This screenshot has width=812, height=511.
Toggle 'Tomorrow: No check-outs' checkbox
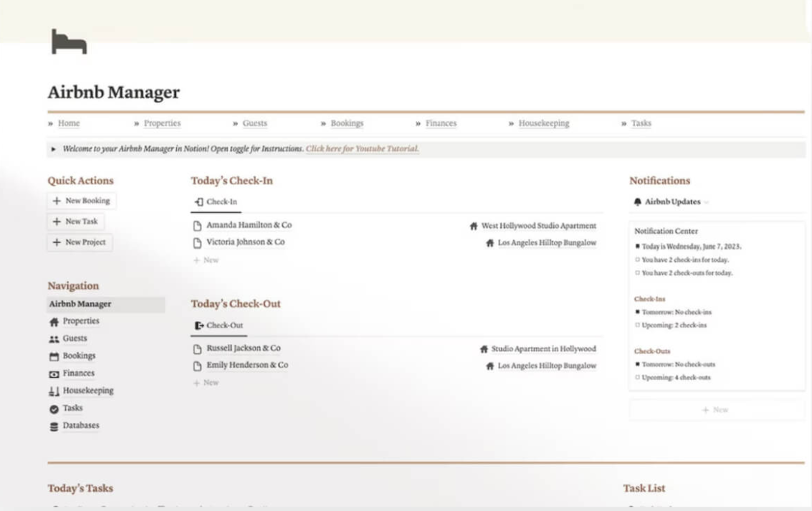pos(637,365)
